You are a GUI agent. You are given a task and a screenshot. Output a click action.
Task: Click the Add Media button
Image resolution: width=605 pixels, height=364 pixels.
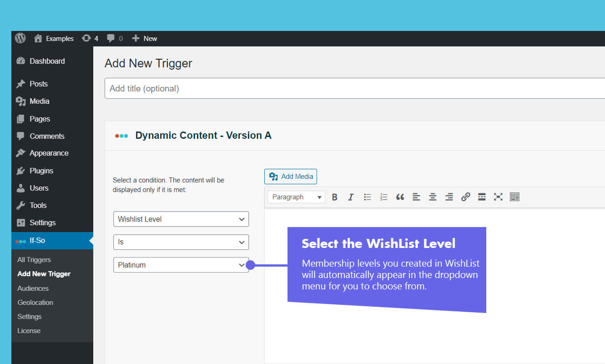[x=291, y=177]
